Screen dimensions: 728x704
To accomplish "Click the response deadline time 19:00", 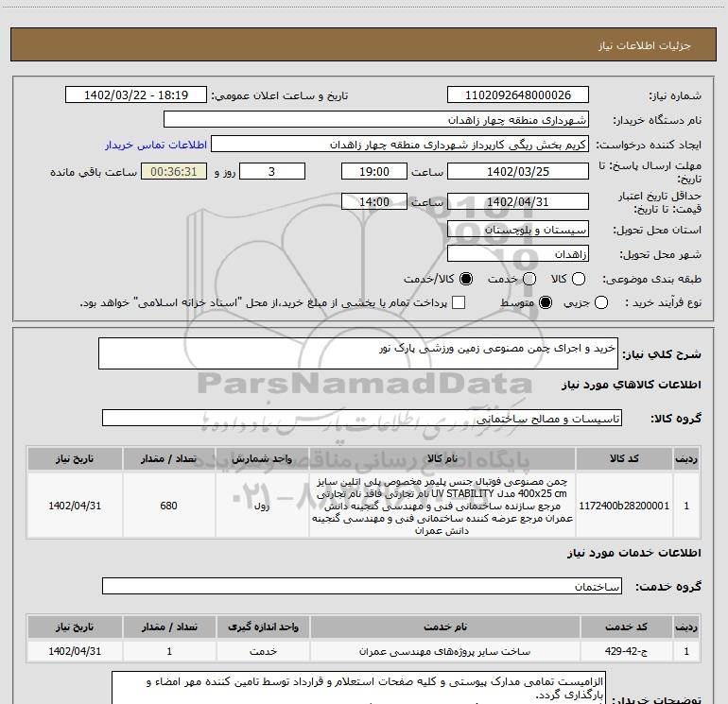I will (x=374, y=171).
